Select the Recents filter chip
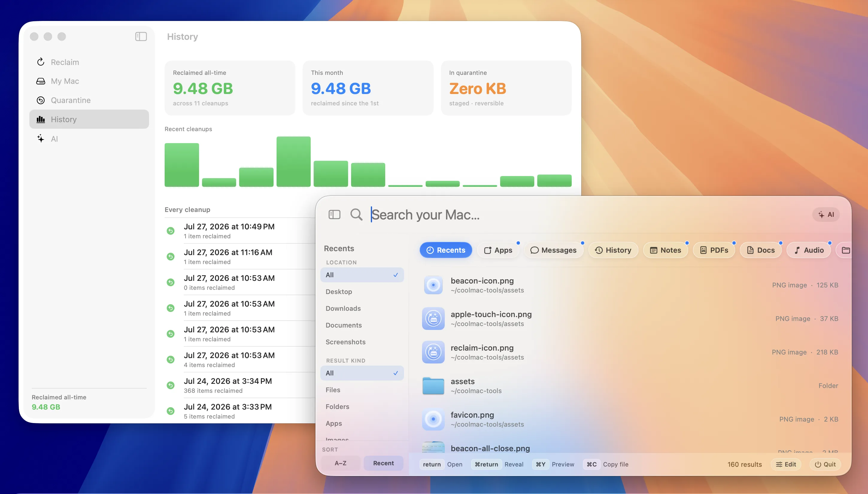Viewport: 868px width, 494px height. [x=445, y=250]
